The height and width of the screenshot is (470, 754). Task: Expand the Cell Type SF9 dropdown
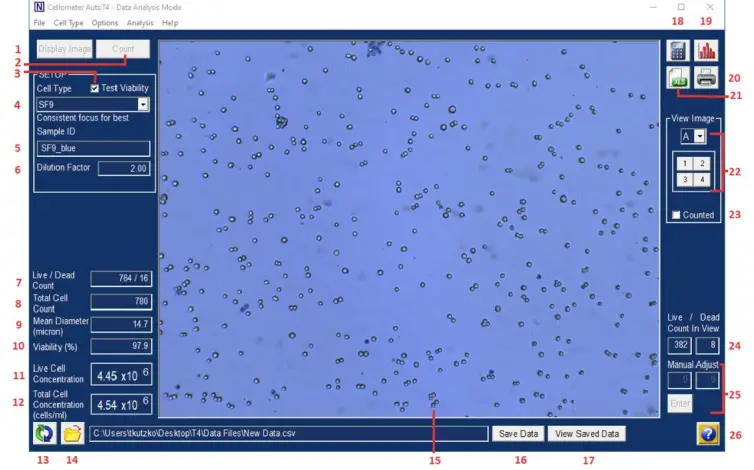pyautogui.click(x=143, y=104)
